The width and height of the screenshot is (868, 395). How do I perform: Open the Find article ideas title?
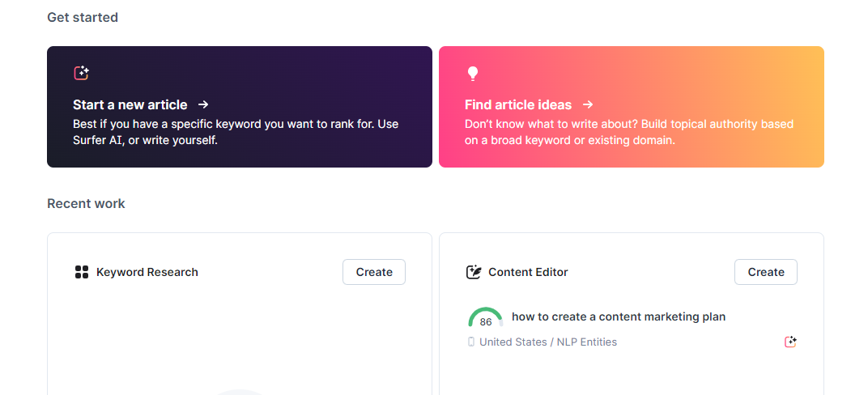coord(518,105)
